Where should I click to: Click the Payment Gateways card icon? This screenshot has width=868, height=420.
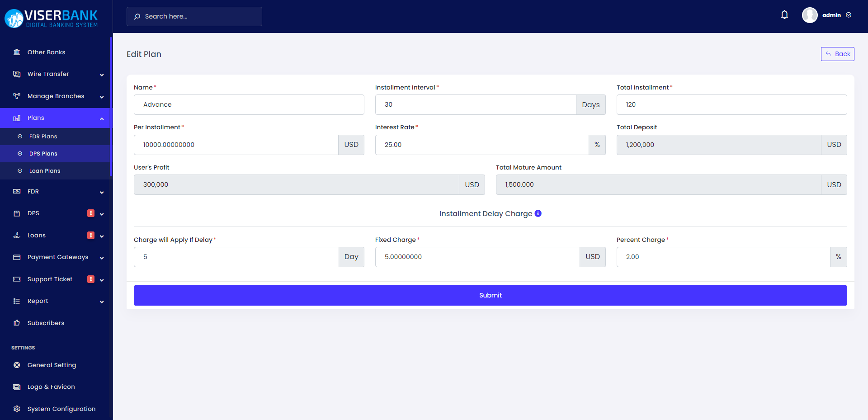pos(17,257)
